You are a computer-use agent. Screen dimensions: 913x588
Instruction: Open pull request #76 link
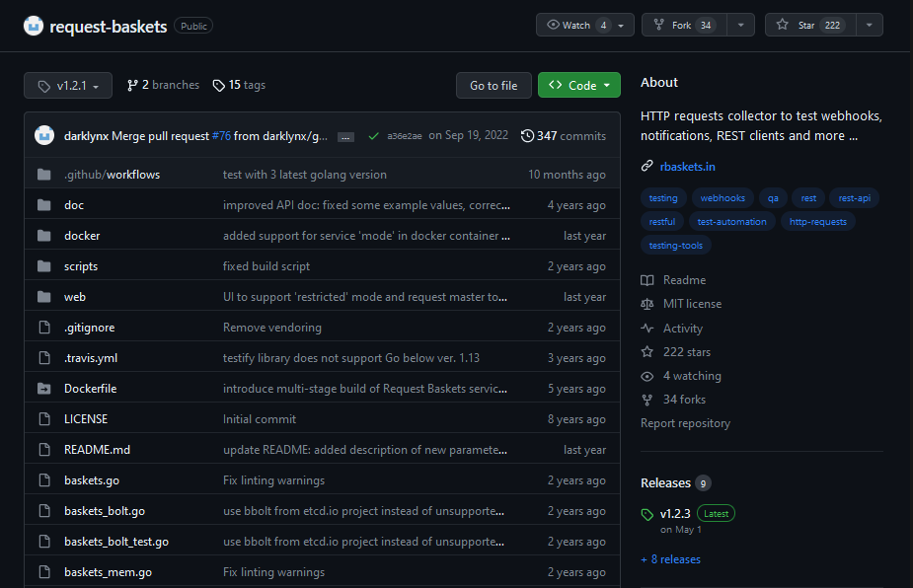221,135
